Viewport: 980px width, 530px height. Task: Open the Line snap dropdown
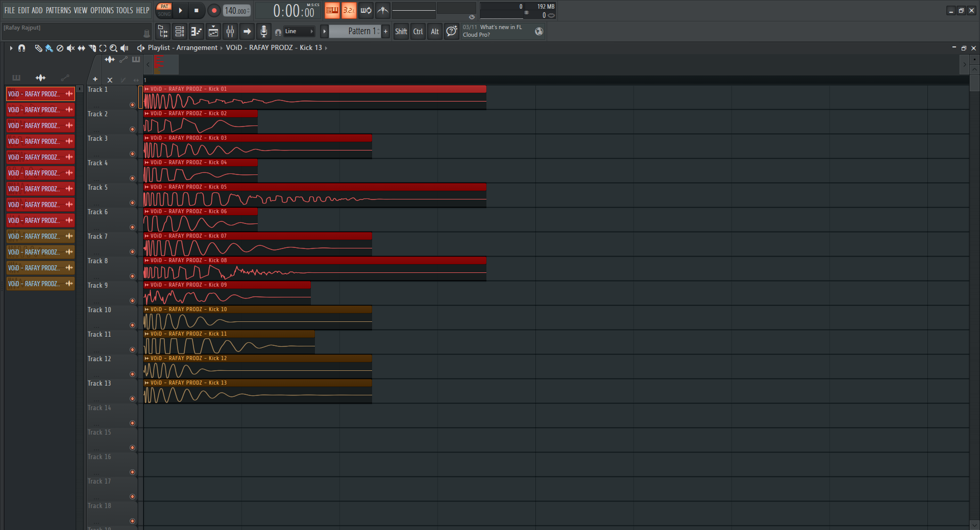pyautogui.click(x=299, y=32)
